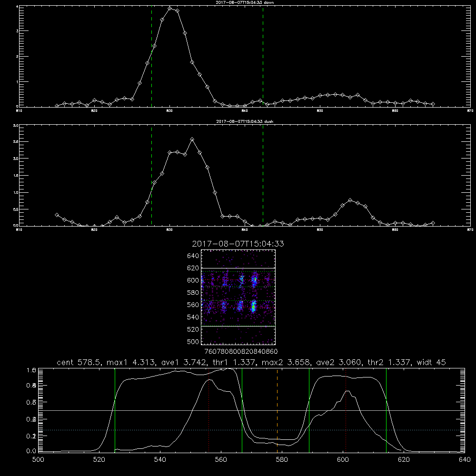476x476 pixels.
Task: Select the solid white horizontal threshold line in bottom plot
Action: coord(251,410)
